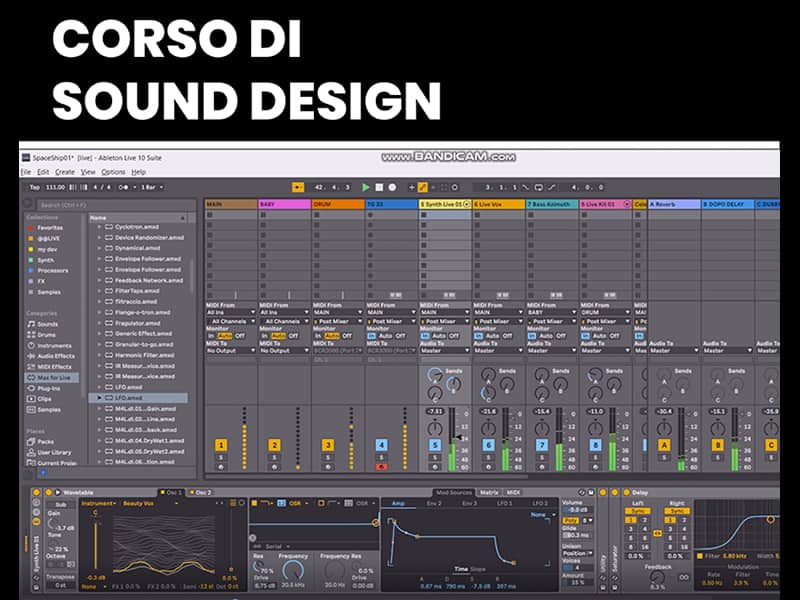Open the Create menu
800x600 pixels.
[65, 172]
